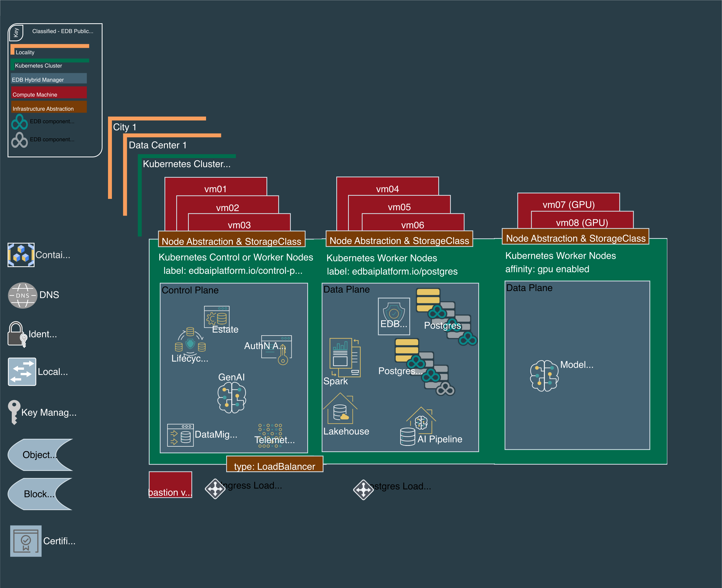
Task: Select the vm06 compute machine box
Action: [413, 223]
